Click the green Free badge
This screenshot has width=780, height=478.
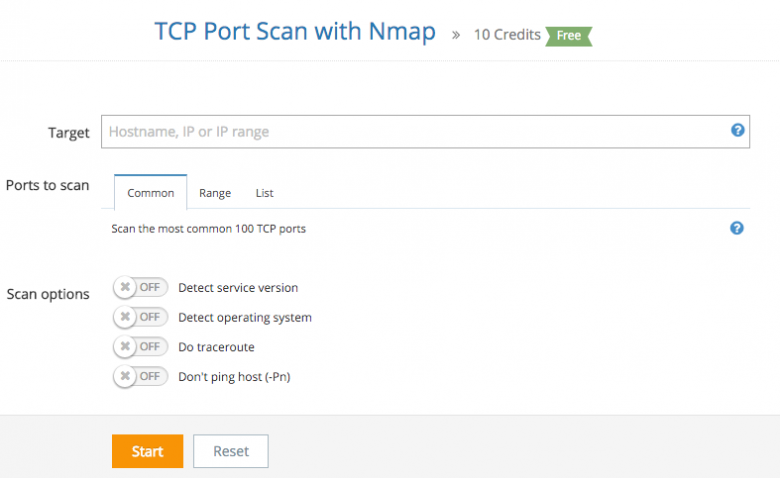click(x=569, y=36)
